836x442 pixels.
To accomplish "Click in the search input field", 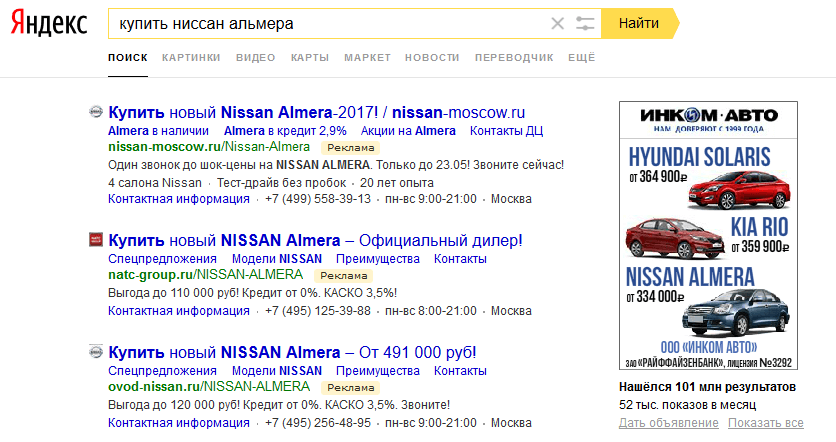I will click(330, 23).
